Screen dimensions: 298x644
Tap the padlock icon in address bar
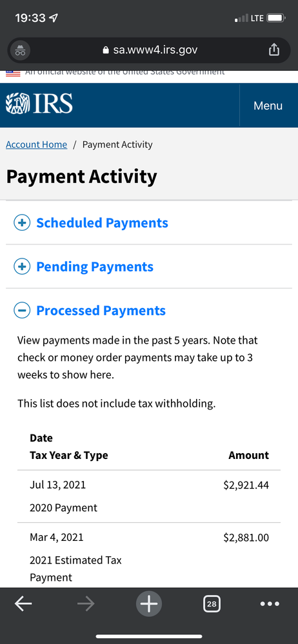pyautogui.click(x=106, y=50)
